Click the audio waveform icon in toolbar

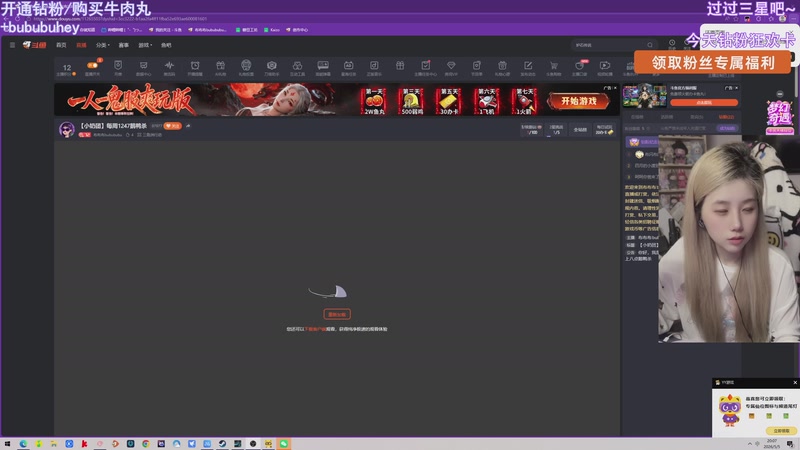(x=169, y=65)
